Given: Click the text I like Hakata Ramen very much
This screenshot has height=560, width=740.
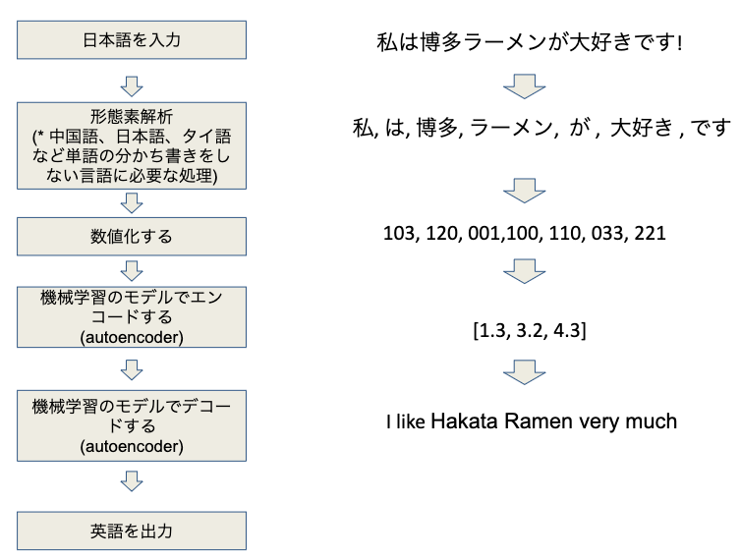Looking at the screenshot, I should tap(531, 422).
